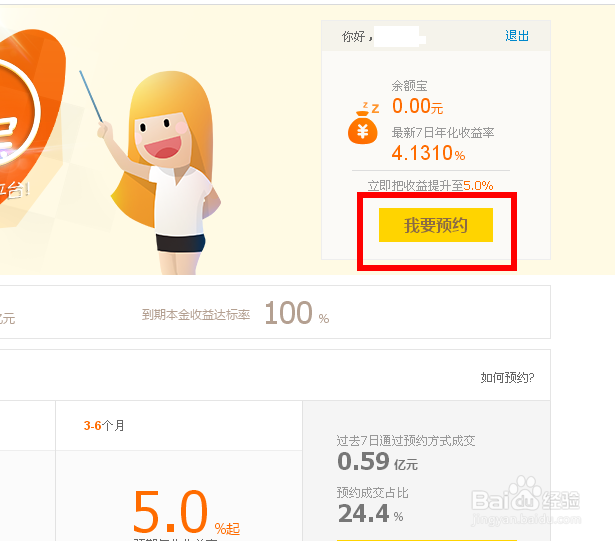Image resolution: width=615 pixels, height=541 pixels.
Task: Select the 0.59亿元 transaction amount
Action: (377, 461)
